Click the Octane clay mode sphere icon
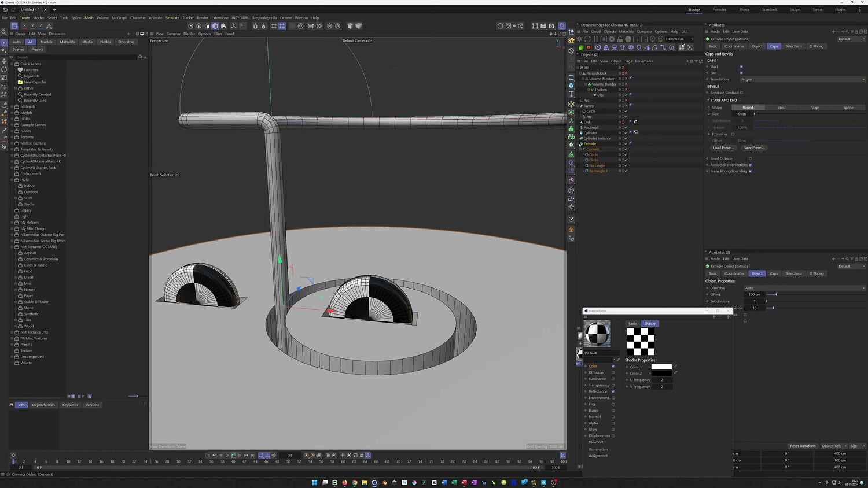This screenshot has width=868, height=488. pyautogui.click(x=628, y=39)
